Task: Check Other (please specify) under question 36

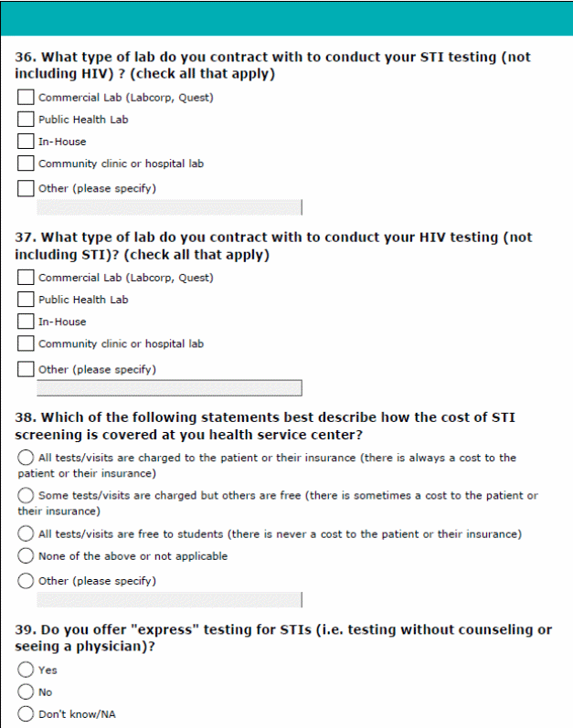Action: click(x=27, y=189)
